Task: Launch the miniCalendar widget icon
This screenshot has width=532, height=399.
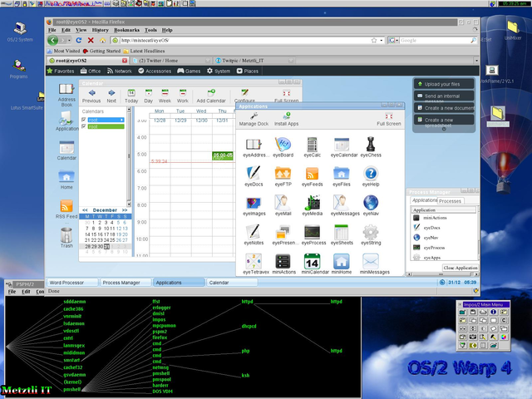Action: click(x=313, y=262)
